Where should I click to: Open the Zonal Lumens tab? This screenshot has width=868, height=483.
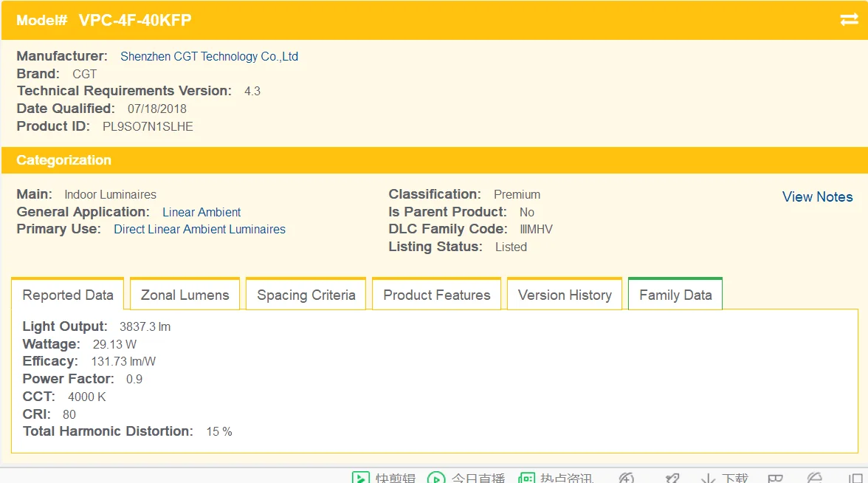185,295
